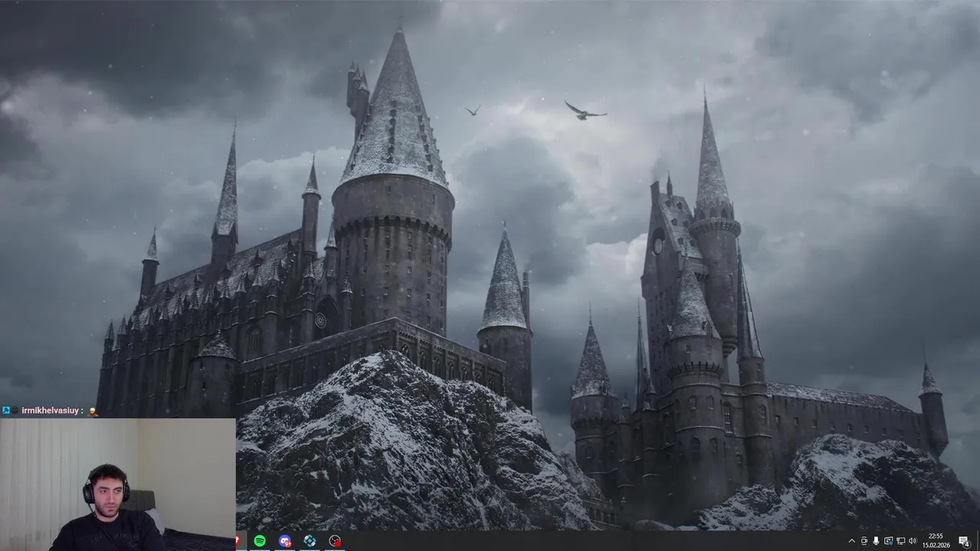This screenshot has height=551, width=980.
Task: Click the display tray icon with blue dot
Action: pyautogui.click(x=888, y=541)
